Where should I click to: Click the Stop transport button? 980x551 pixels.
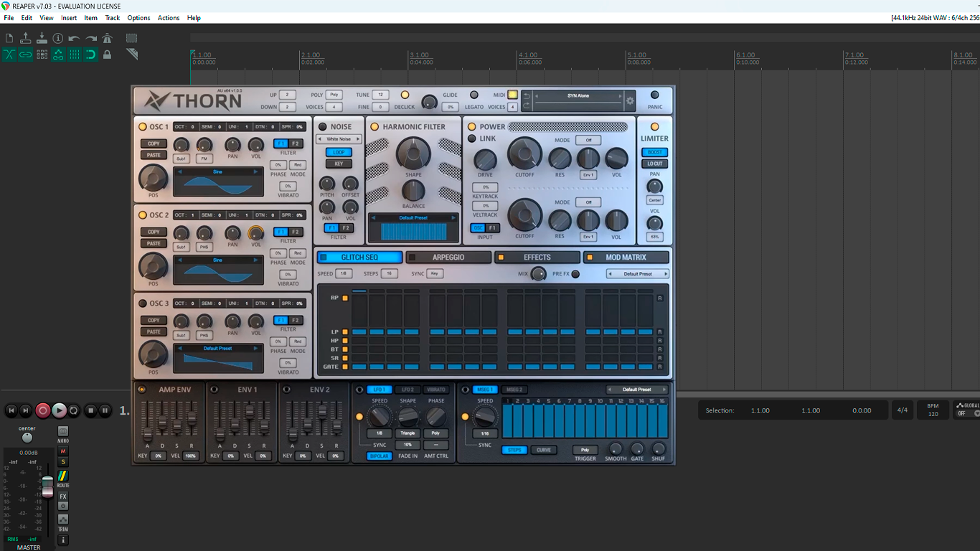click(x=90, y=410)
